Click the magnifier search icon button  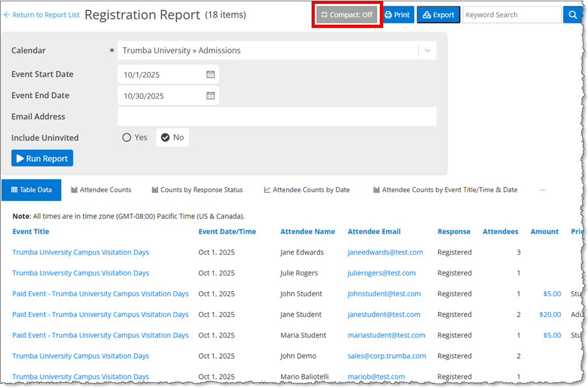coord(572,15)
